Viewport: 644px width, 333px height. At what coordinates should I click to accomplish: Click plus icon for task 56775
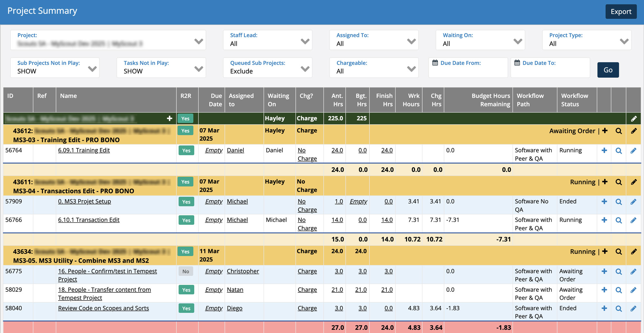point(604,271)
